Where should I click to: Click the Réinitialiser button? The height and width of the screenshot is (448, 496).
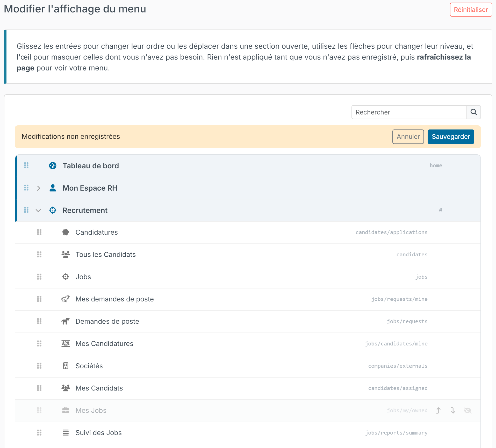point(471,10)
